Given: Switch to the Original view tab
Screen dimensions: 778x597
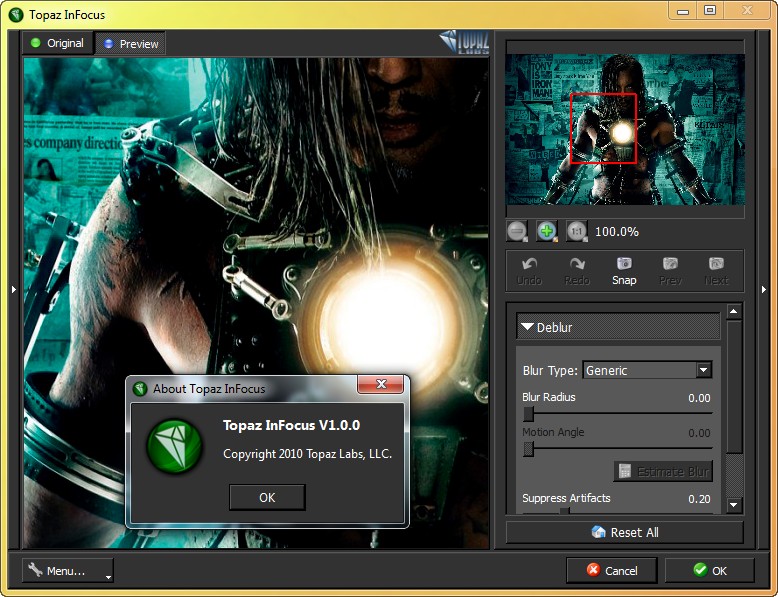Looking at the screenshot, I should 58,43.
